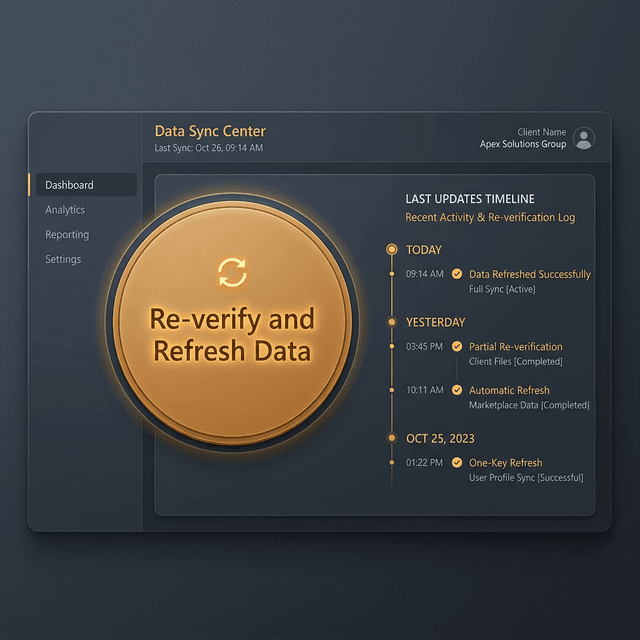Click the circular sync arrows icon

tap(232, 271)
